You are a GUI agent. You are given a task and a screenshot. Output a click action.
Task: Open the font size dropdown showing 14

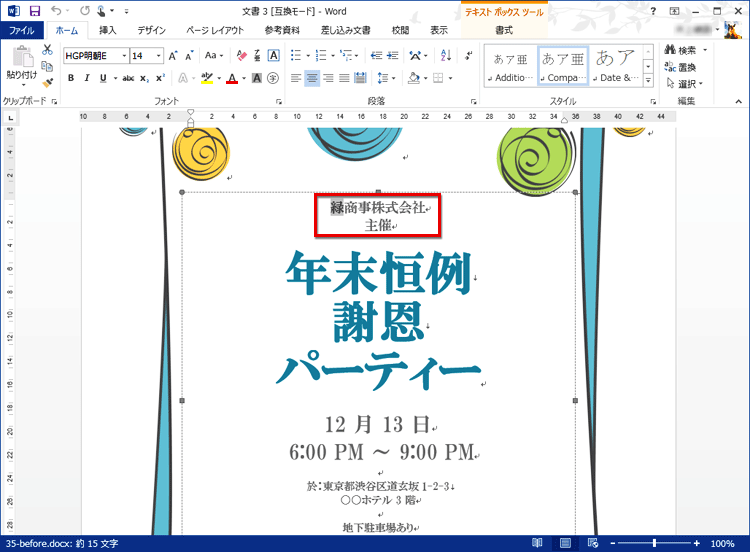click(158, 55)
